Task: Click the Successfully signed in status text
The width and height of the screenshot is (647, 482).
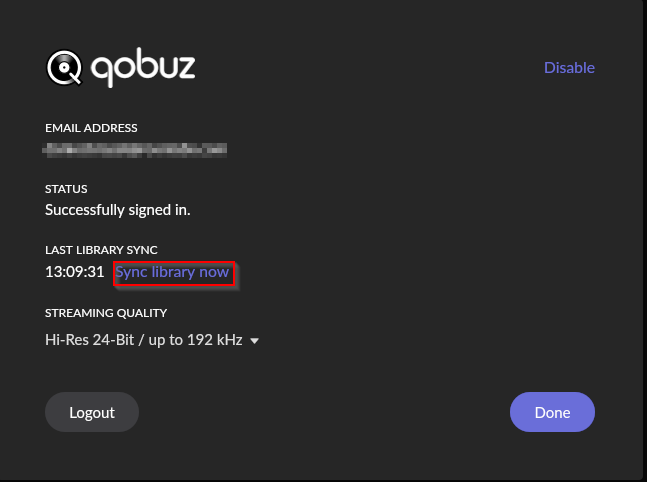Action: point(118,210)
